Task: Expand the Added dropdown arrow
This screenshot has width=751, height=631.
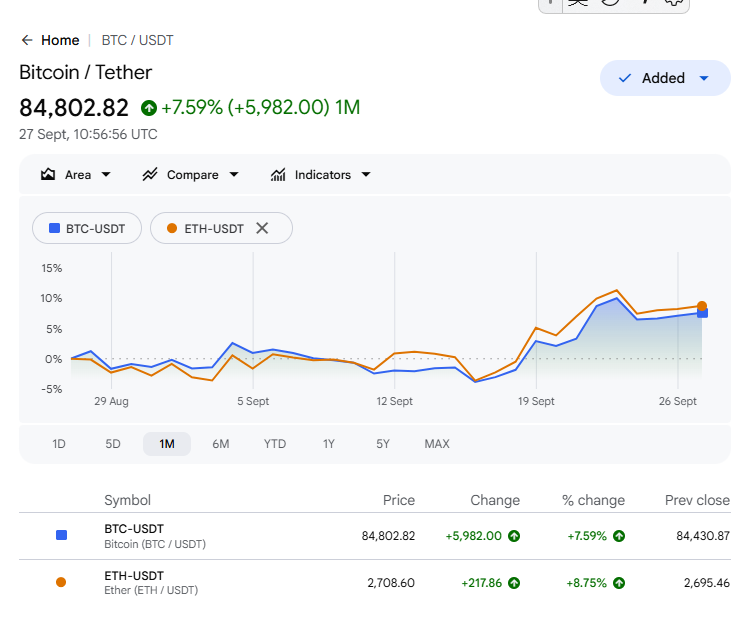Action: pos(704,78)
